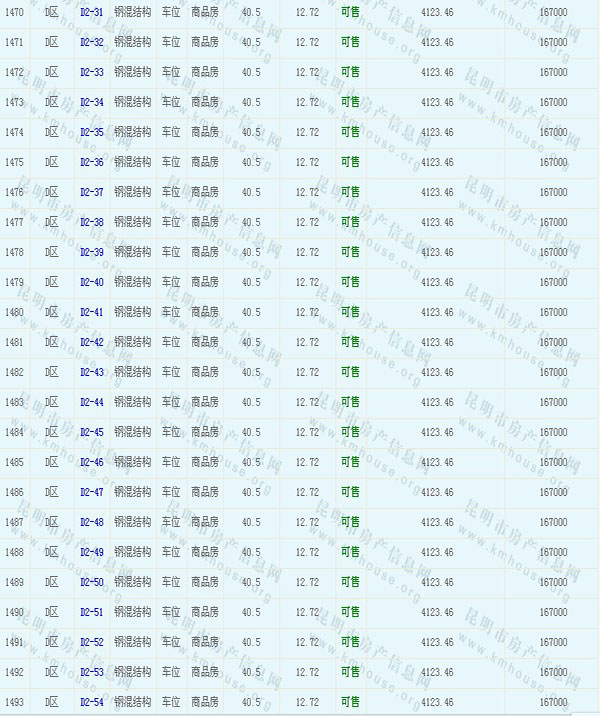Open the D2-47 unit link
Screen dimensions: 600x716
(91, 492)
